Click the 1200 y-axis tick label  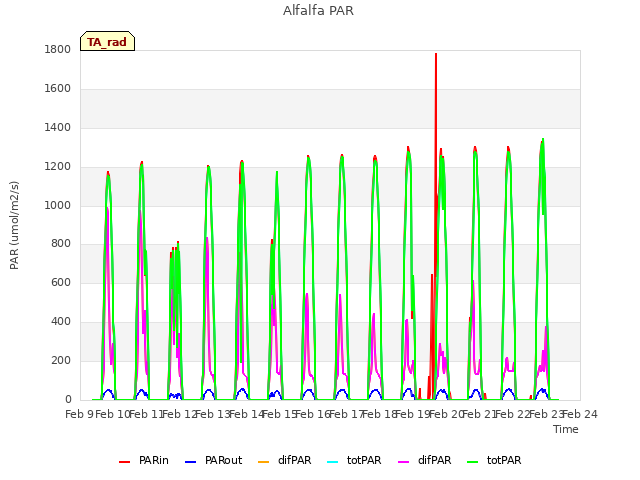click(58, 167)
